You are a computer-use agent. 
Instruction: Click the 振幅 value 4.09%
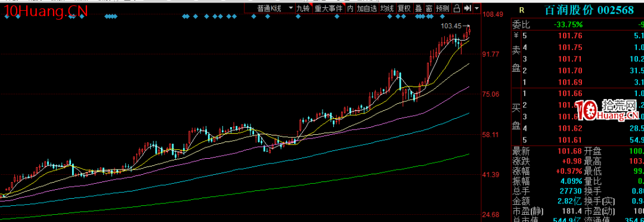coord(571,181)
